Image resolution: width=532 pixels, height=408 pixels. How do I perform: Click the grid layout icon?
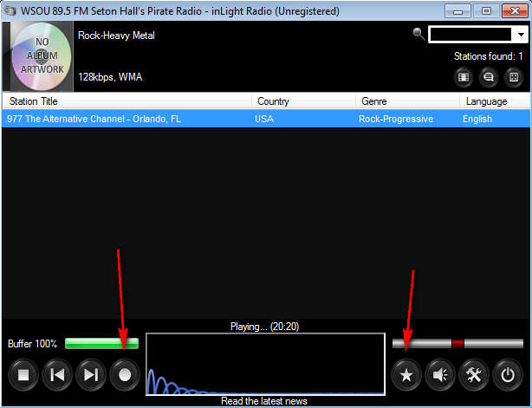click(x=514, y=76)
